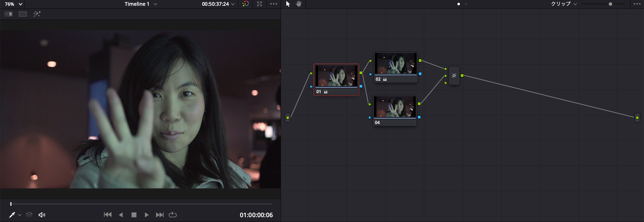Toggle the split screen view icon
This screenshot has width=644, height=222.
click(8, 14)
